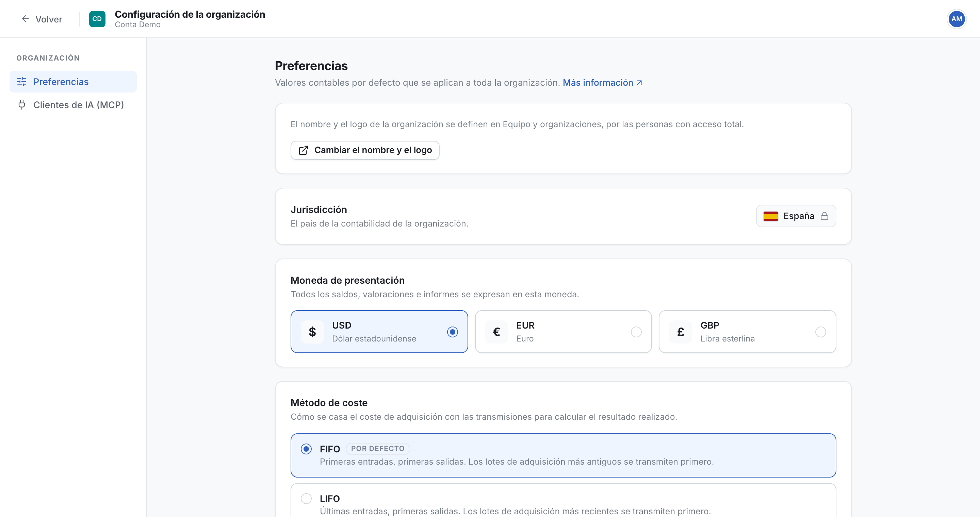The image size is (980, 517).
Task: Click the pound sign icon in GBP card
Action: 681,332
